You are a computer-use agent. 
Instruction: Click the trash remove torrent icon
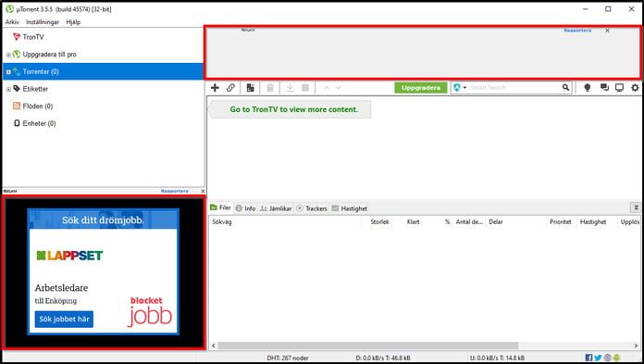tap(270, 88)
